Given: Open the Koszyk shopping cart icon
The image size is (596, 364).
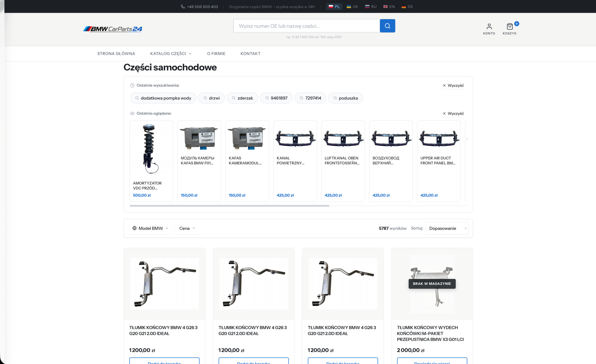Looking at the screenshot, I should coord(509,29).
